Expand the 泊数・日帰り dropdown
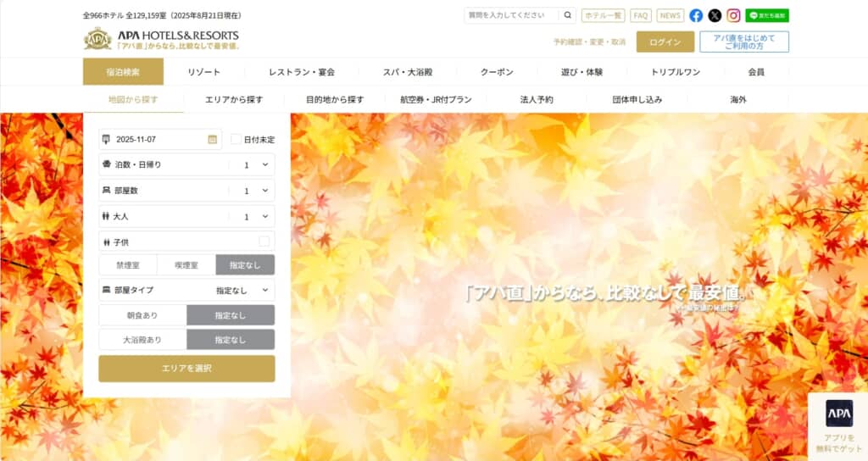The height and width of the screenshot is (461, 868). click(254, 165)
